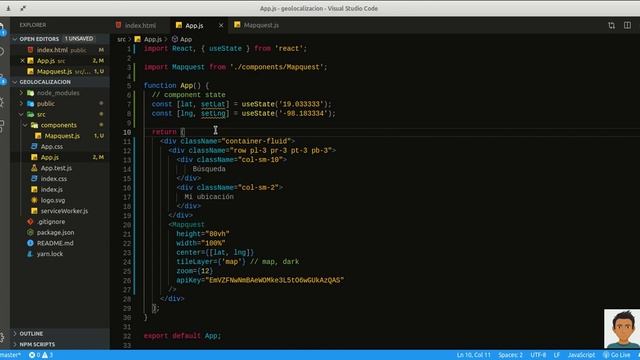Open the warnings triangle icon in status bar
Image resolution: width=640 pixels, height=360 pixels.
[x=44, y=355]
